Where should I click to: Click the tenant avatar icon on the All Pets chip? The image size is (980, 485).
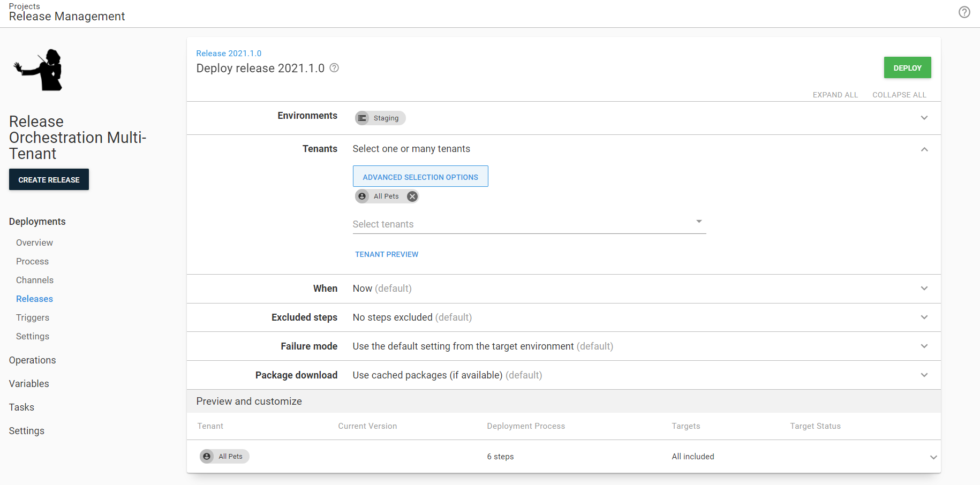[363, 196]
